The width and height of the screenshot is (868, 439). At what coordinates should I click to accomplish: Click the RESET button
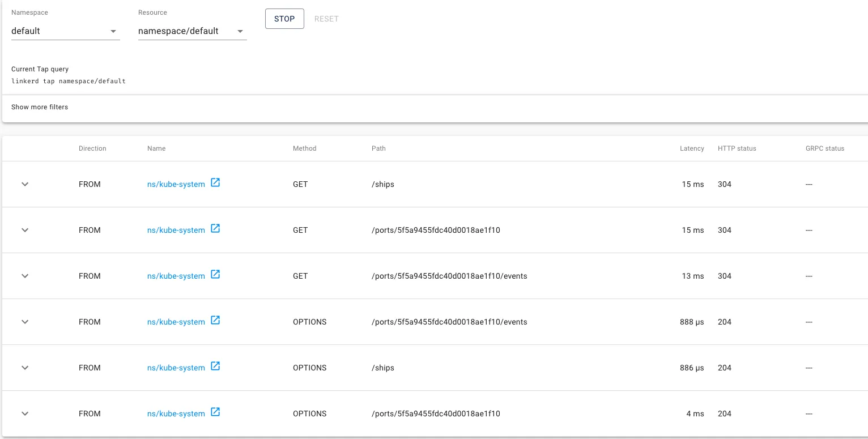click(x=326, y=19)
